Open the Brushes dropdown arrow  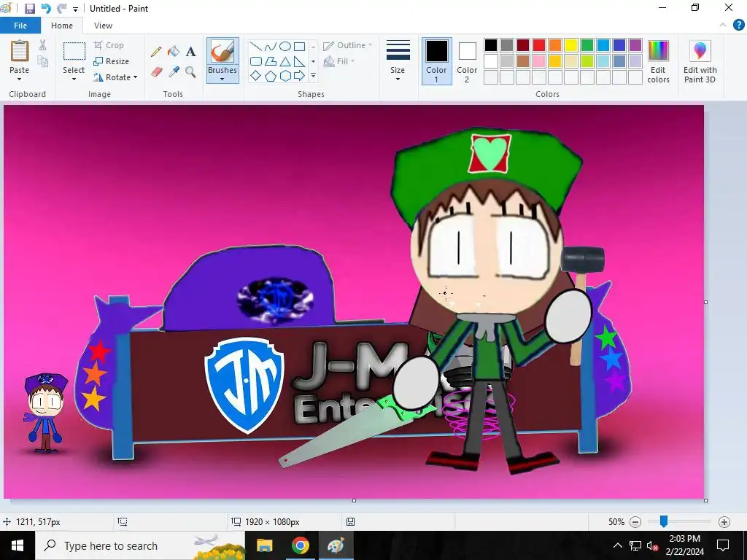coord(222,79)
